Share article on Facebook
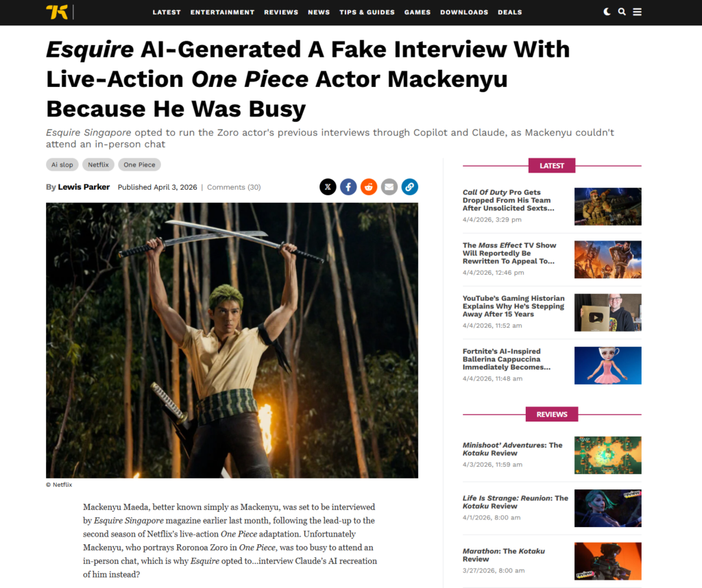The width and height of the screenshot is (702, 588). (x=348, y=187)
